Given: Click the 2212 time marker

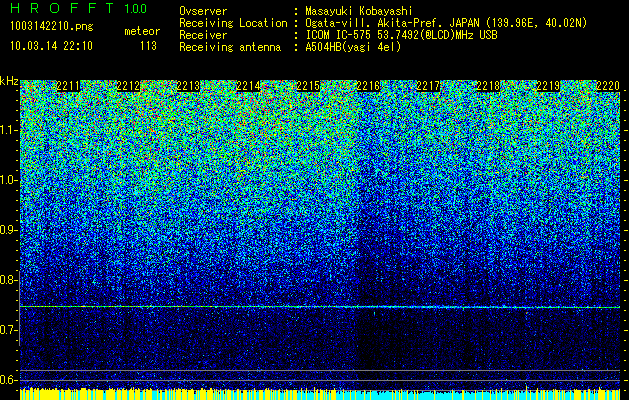Looking at the screenshot, I should [128, 86].
